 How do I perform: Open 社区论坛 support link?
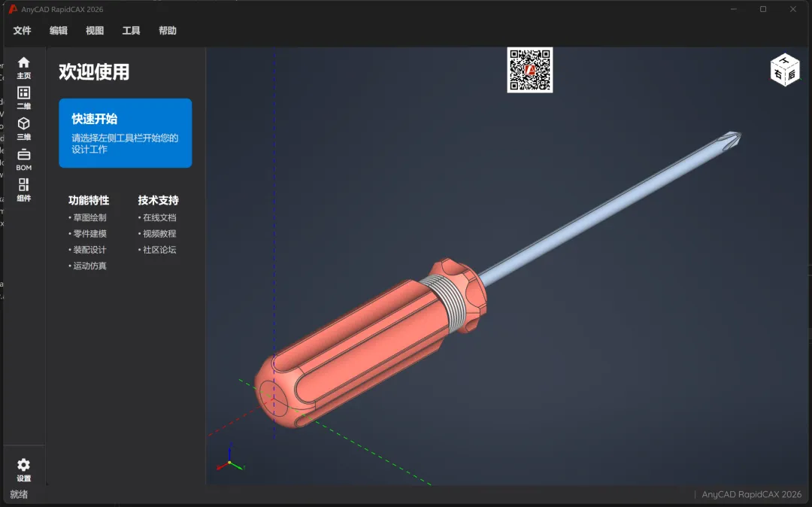(157, 250)
